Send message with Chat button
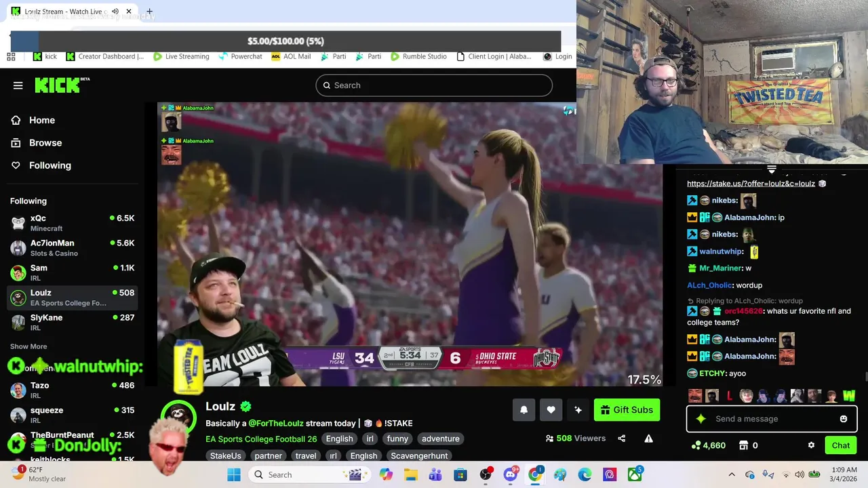The image size is (868, 488). point(841,445)
